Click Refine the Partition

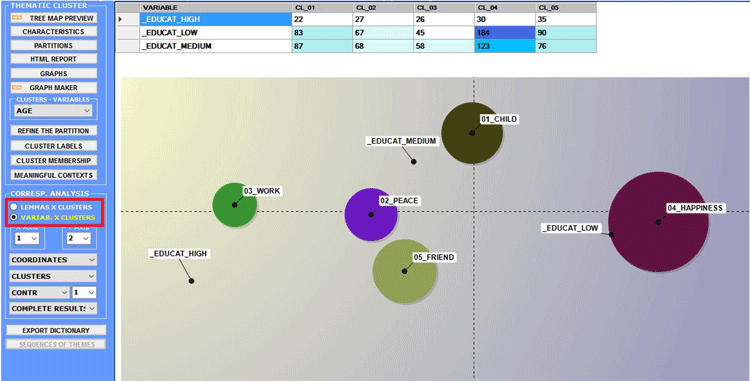tap(54, 131)
